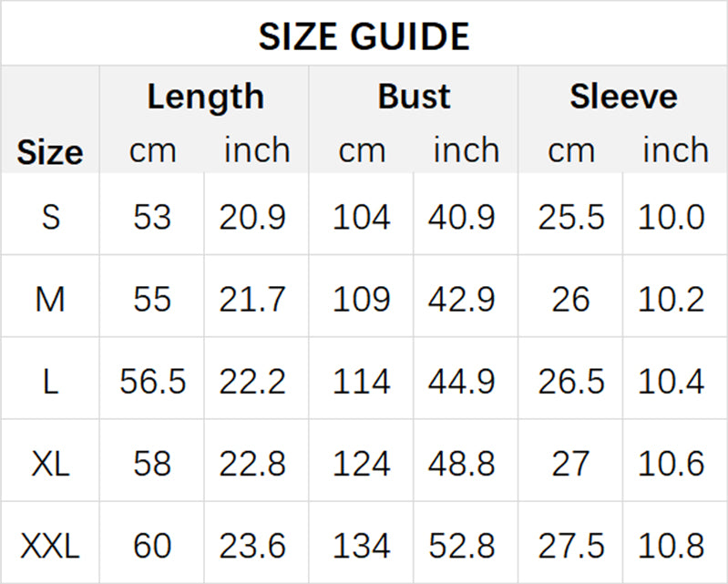The width and height of the screenshot is (728, 584).
Task: Select the S size row label
Action: [x=50, y=217]
